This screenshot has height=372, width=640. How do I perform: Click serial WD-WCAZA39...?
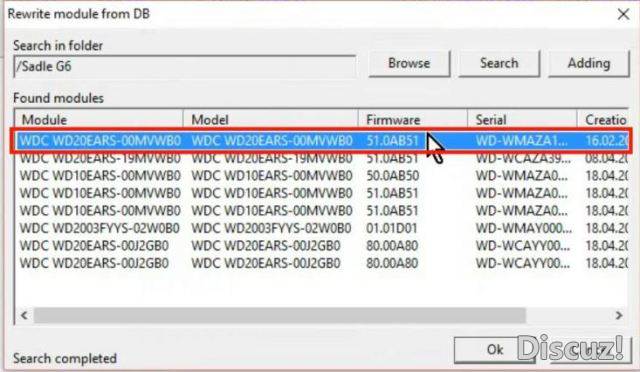coord(523,158)
